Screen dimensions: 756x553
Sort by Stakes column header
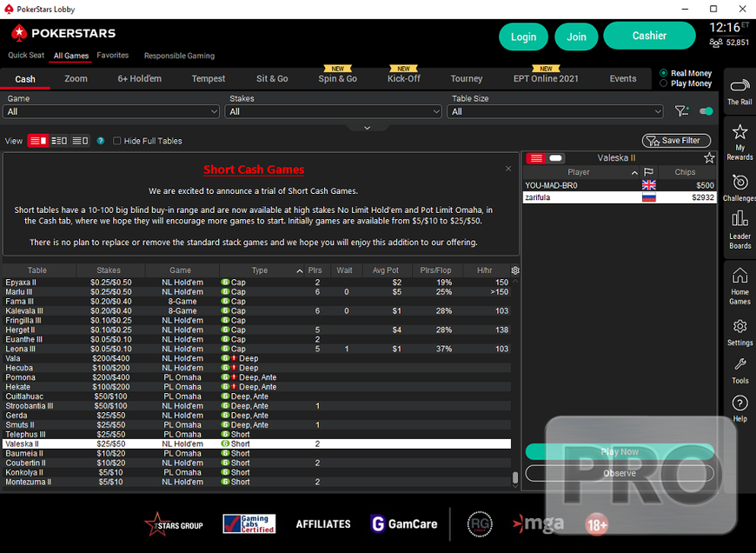pyautogui.click(x=109, y=270)
